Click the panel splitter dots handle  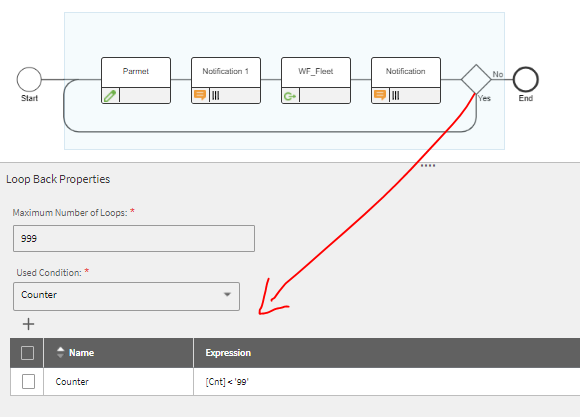[428, 165]
